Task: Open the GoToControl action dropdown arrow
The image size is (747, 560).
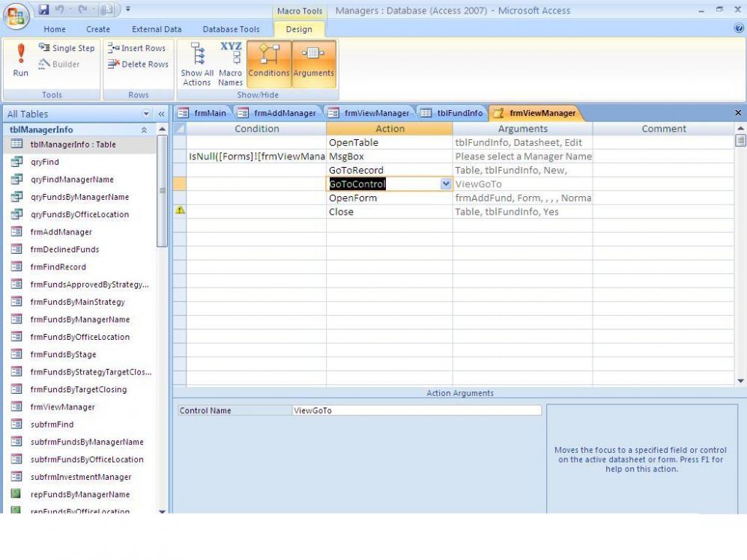Action: 446,183
